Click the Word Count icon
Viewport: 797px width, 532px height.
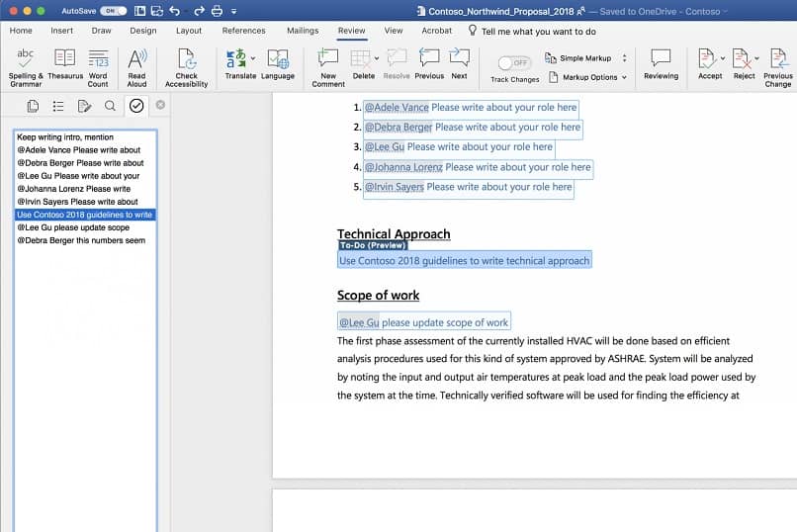(x=98, y=59)
